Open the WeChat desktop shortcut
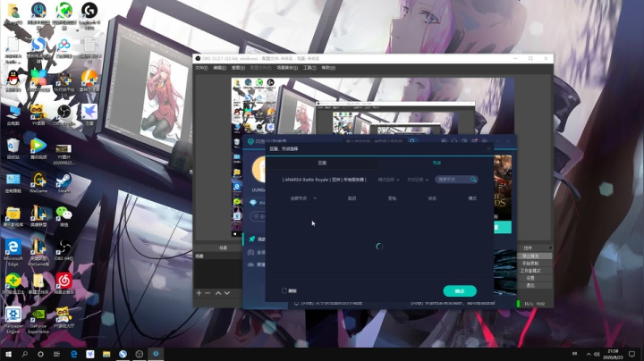 pos(64,214)
